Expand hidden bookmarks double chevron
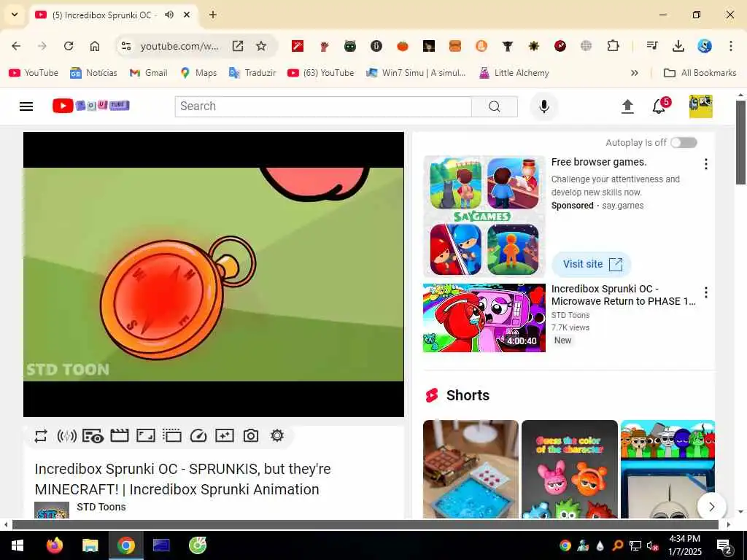 coord(634,73)
